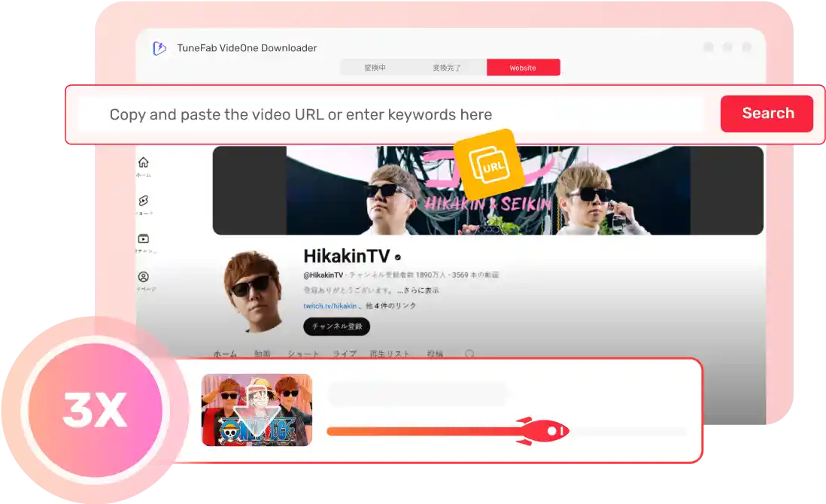Switch to the 変換完了 tab

pyautogui.click(x=447, y=68)
